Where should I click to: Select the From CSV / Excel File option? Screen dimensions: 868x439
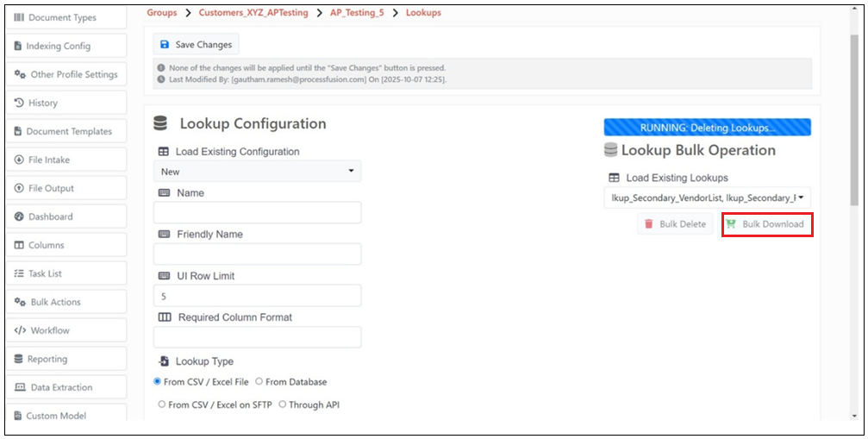158,381
